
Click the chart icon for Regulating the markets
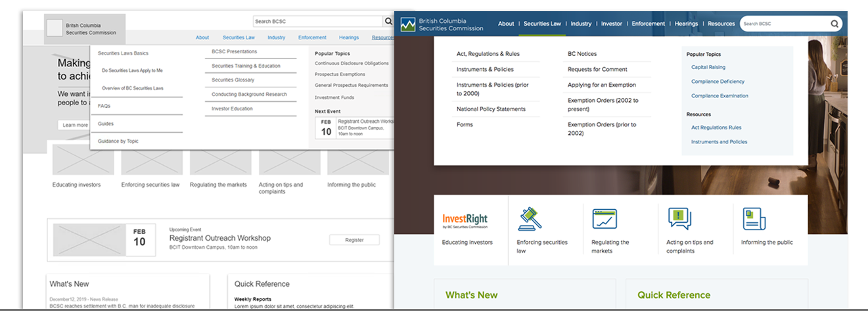pyautogui.click(x=604, y=218)
